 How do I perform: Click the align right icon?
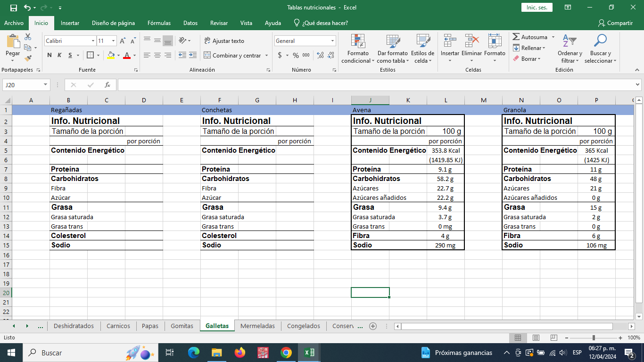tap(168, 55)
